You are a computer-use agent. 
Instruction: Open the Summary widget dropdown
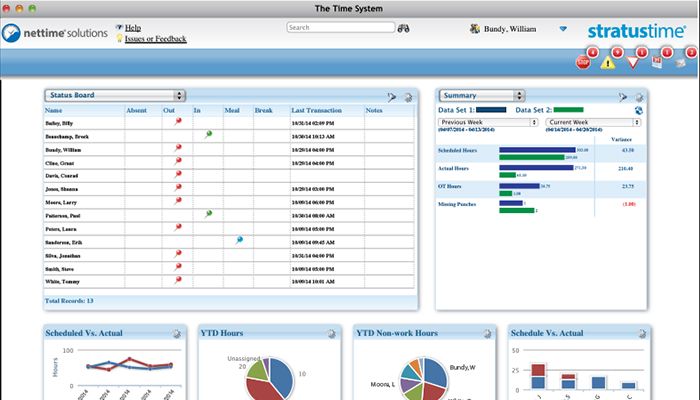click(482, 96)
